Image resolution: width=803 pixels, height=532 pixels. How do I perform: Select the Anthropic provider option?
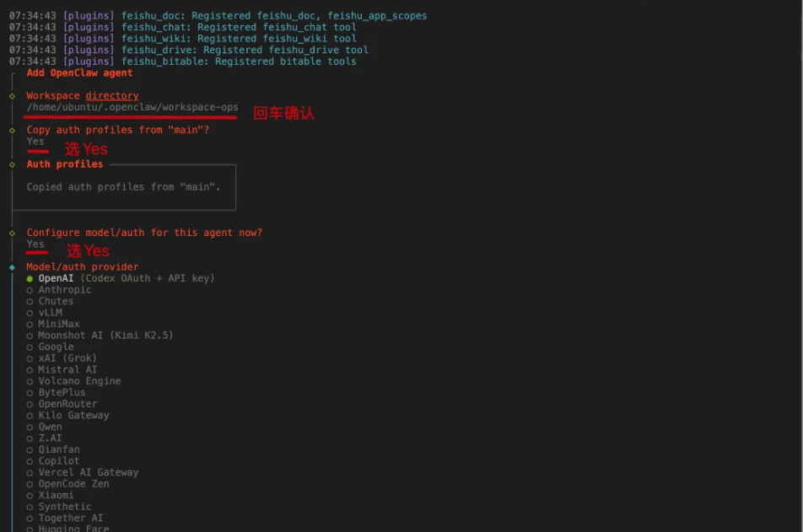click(59, 290)
